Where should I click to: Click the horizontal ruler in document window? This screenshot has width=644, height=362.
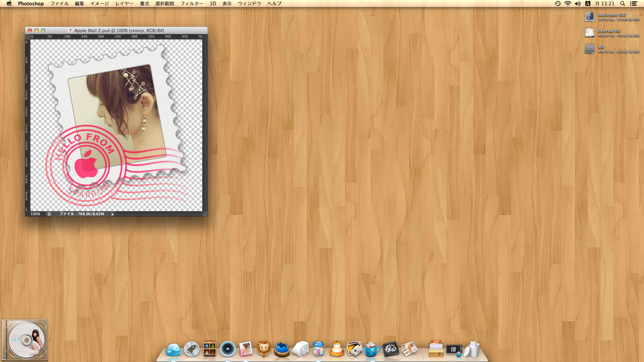click(x=116, y=37)
